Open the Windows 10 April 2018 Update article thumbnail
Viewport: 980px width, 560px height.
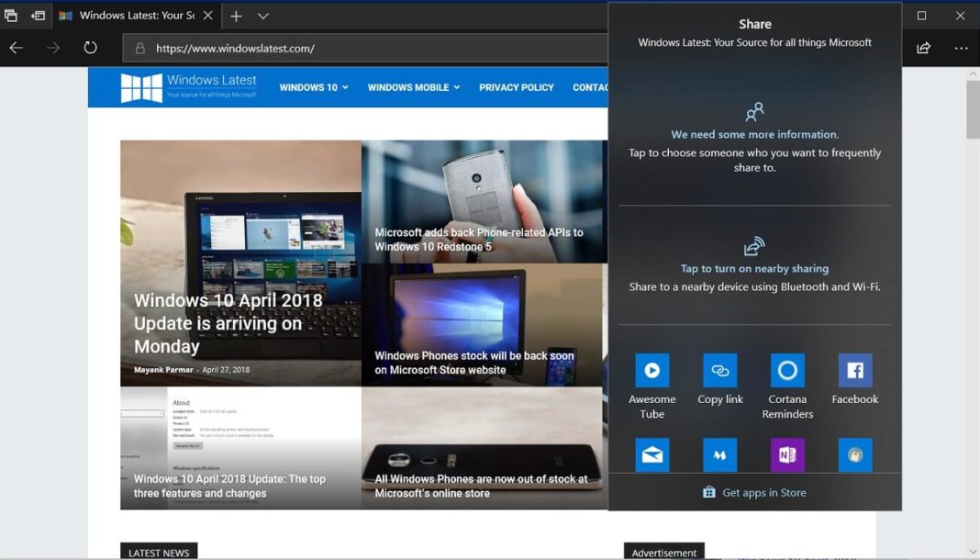click(x=240, y=263)
